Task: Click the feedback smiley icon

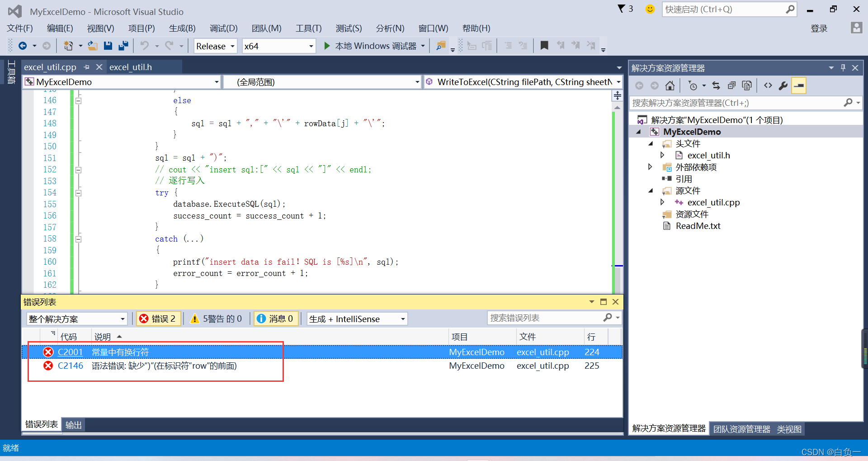Action: [650, 9]
